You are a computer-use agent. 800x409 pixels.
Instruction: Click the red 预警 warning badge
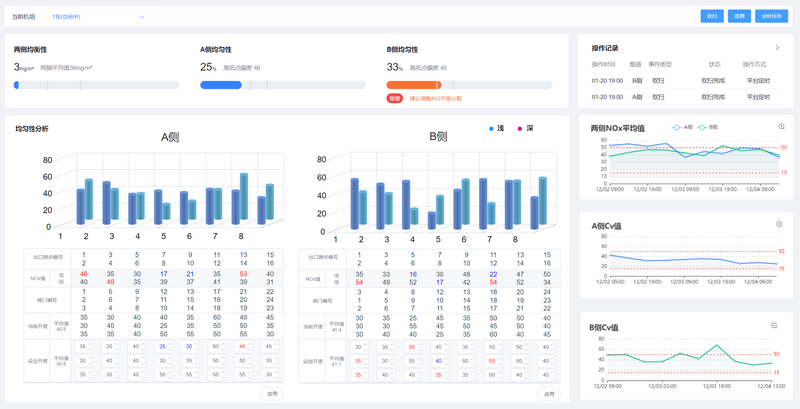[x=394, y=99]
